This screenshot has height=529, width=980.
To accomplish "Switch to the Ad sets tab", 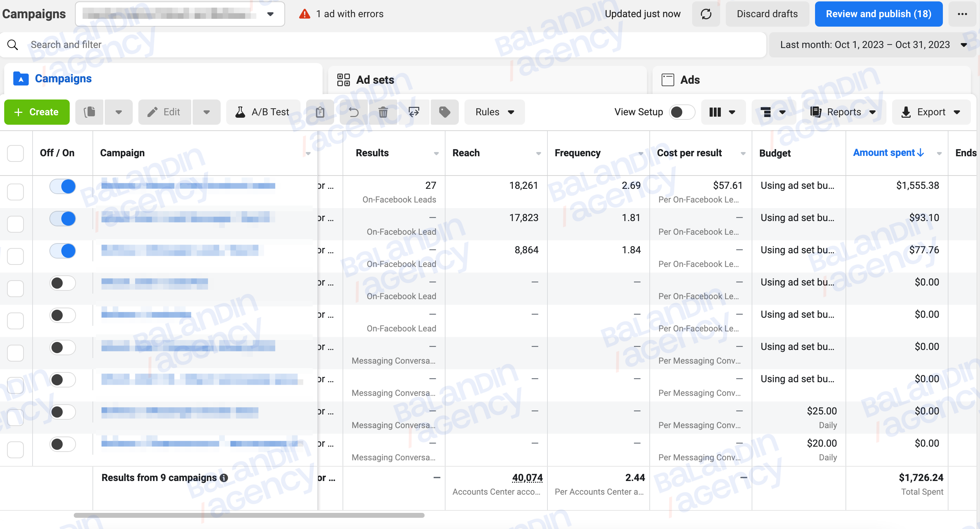I will tap(487, 80).
